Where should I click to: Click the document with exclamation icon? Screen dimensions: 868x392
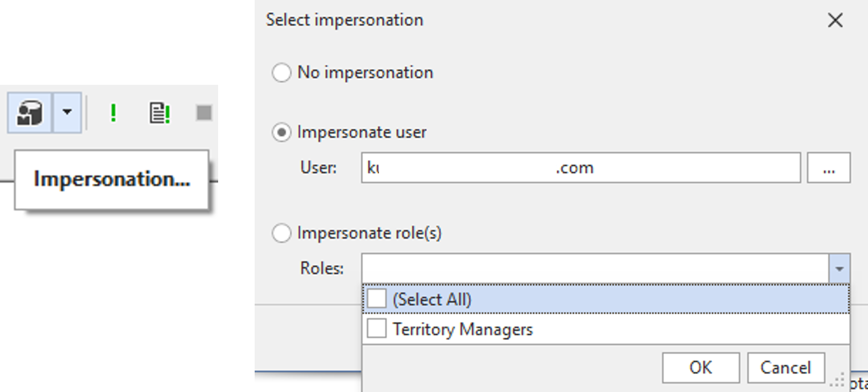pyautogui.click(x=159, y=113)
